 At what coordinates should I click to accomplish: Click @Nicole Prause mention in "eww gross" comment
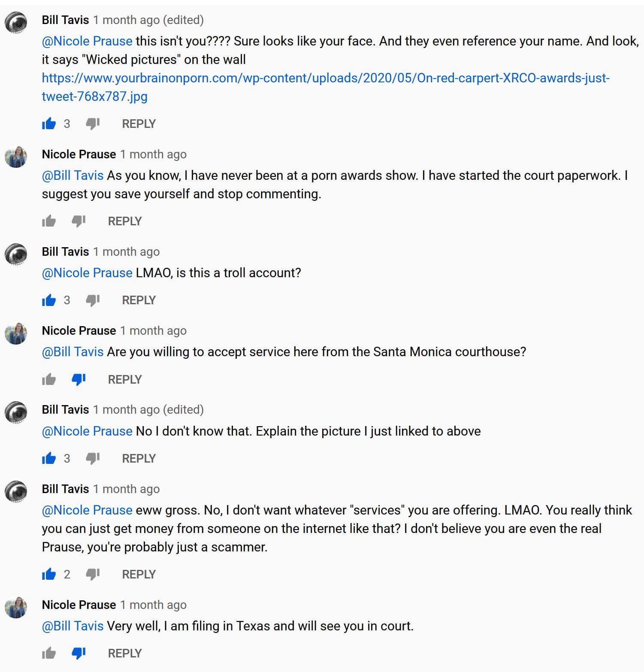[x=87, y=510]
